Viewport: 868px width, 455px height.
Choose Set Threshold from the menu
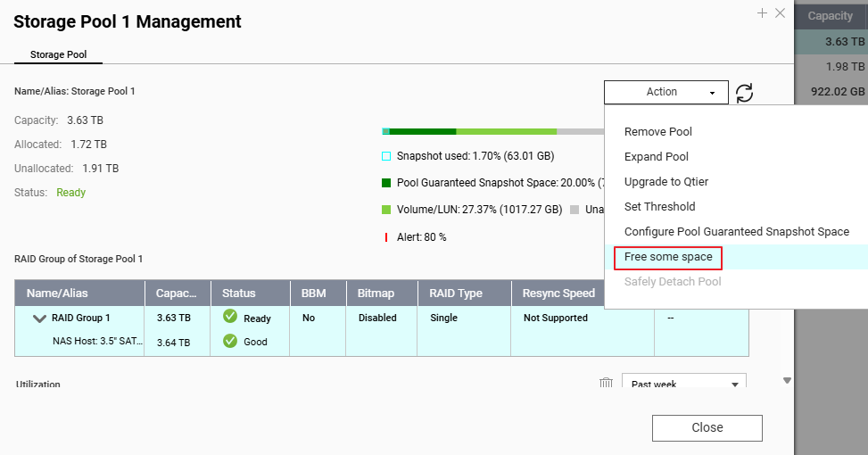click(x=659, y=207)
